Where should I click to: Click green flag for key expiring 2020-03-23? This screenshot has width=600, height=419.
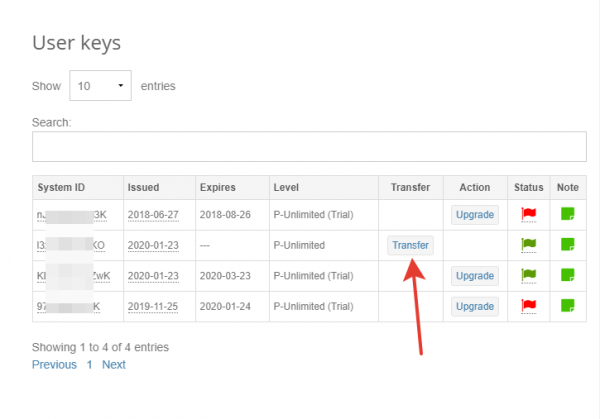tap(529, 275)
